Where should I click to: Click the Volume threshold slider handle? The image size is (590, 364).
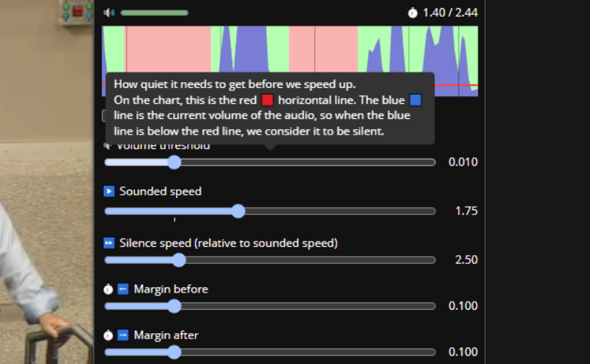[x=175, y=162]
